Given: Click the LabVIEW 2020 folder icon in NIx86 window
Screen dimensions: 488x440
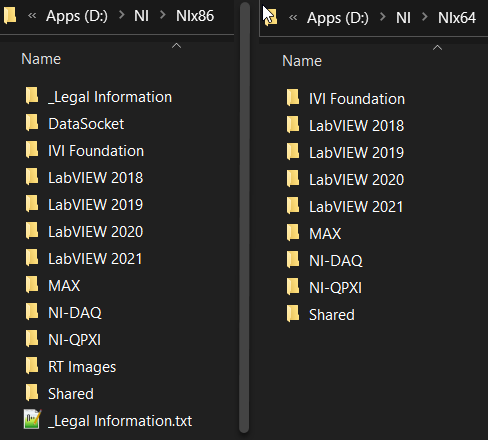Looking at the screenshot, I should [32, 231].
